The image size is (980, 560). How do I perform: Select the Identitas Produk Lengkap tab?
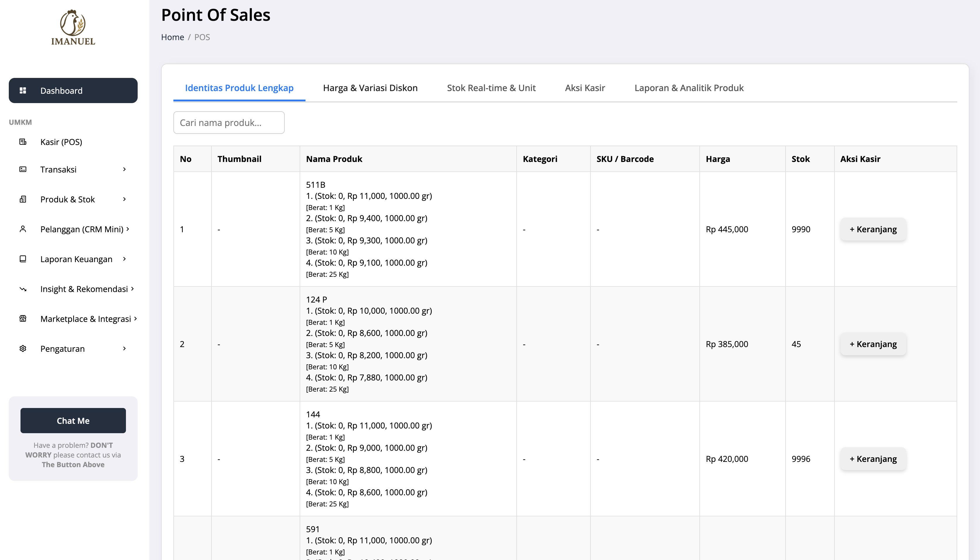(239, 88)
